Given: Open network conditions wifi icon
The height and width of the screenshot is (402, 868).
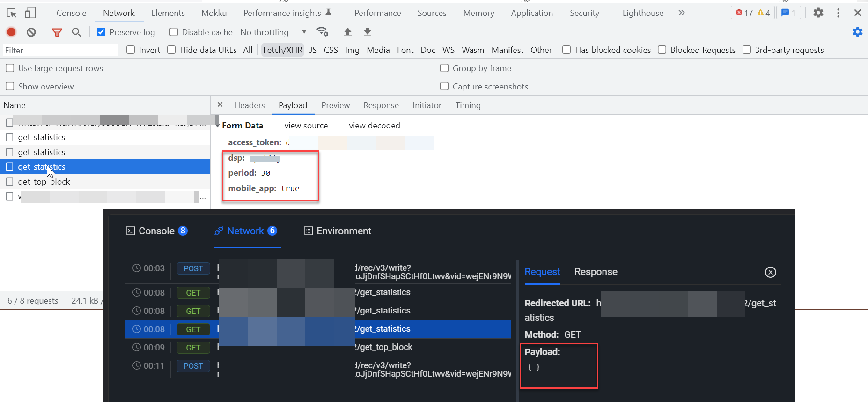Looking at the screenshot, I should (x=323, y=31).
